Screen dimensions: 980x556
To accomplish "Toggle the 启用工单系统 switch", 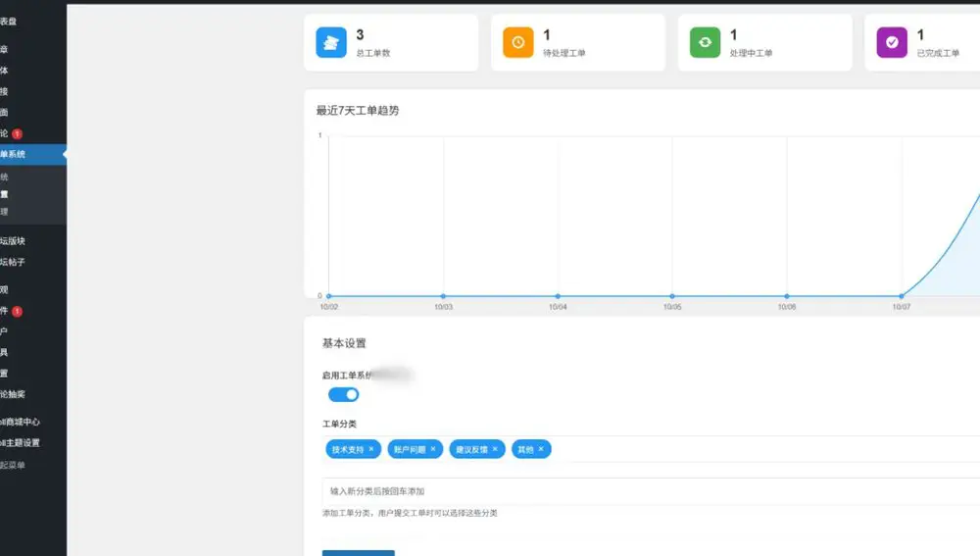I will tap(343, 394).
